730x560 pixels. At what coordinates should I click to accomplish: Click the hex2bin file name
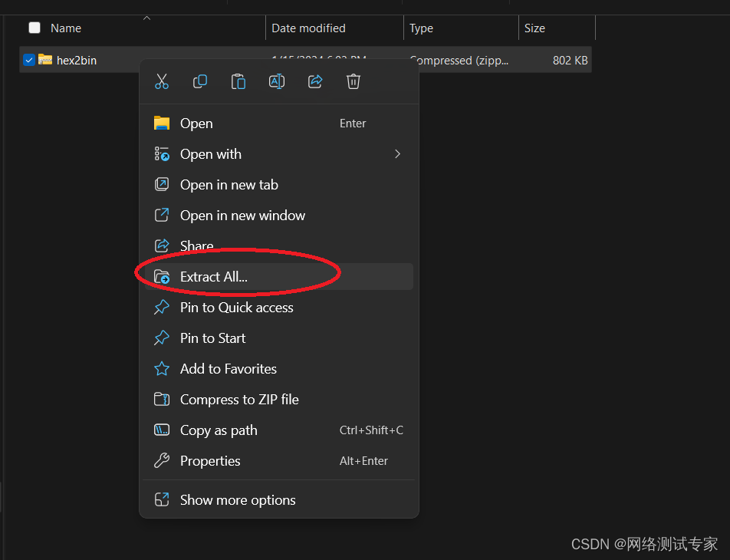pos(77,60)
